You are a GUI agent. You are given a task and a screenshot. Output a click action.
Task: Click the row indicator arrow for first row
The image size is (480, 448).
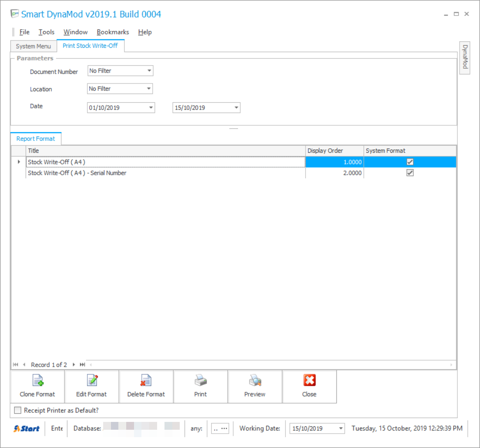[19, 162]
